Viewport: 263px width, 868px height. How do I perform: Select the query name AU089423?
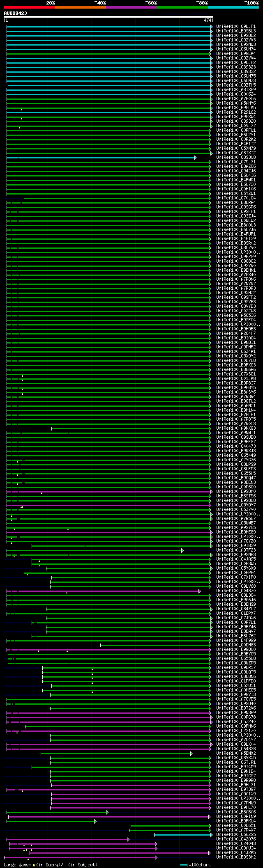coord(16,13)
